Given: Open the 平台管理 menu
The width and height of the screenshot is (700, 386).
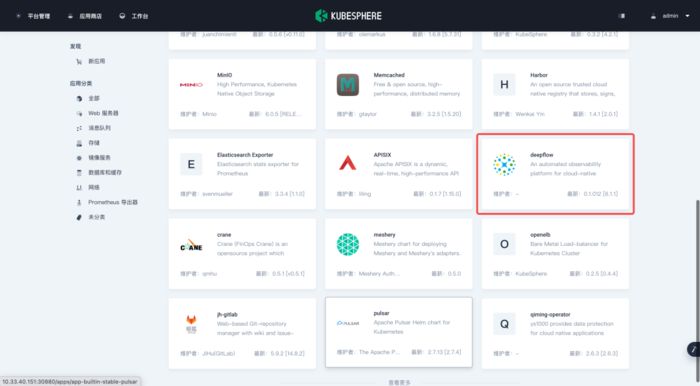Looking at the screenshot, I should tap(33, 16).
